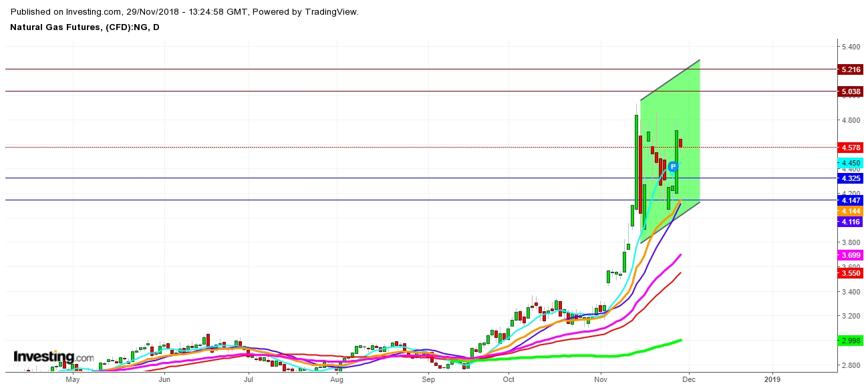Expand the Natural Gas Futures symbol title
The image size is (868, 388).
80,27
